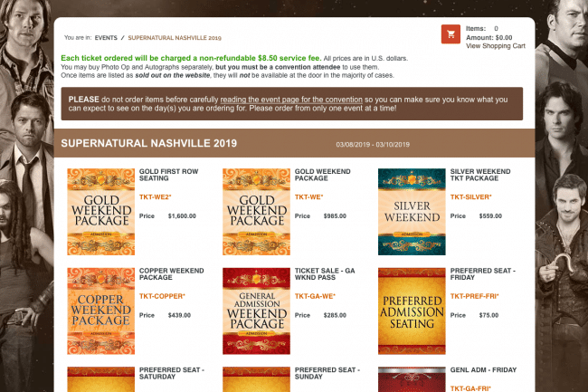Open the Gold Weekend Package image
The width and height of the screenshot is (588, 392).
(256, 211)
